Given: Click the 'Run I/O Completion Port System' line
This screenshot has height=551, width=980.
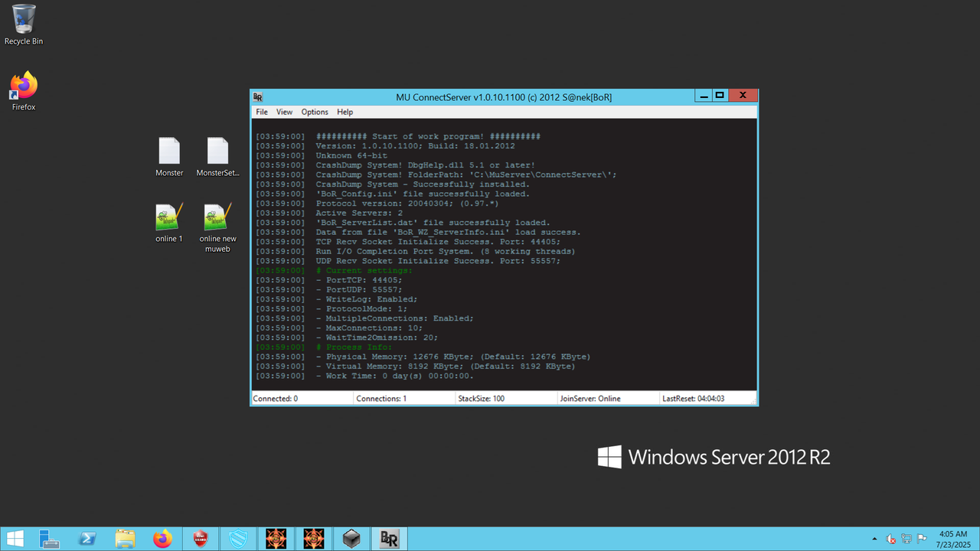Looking at the screenshot, I should (x=416, y=251).
